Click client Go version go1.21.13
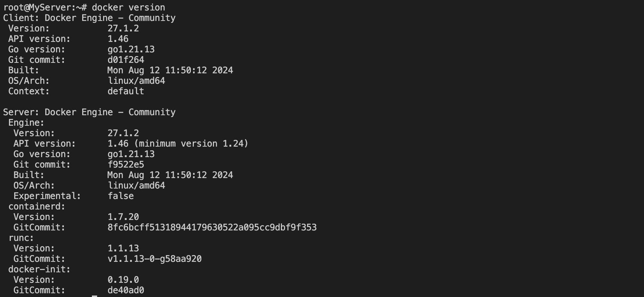This screenshot has width=644, height=297. pos(131,49)
